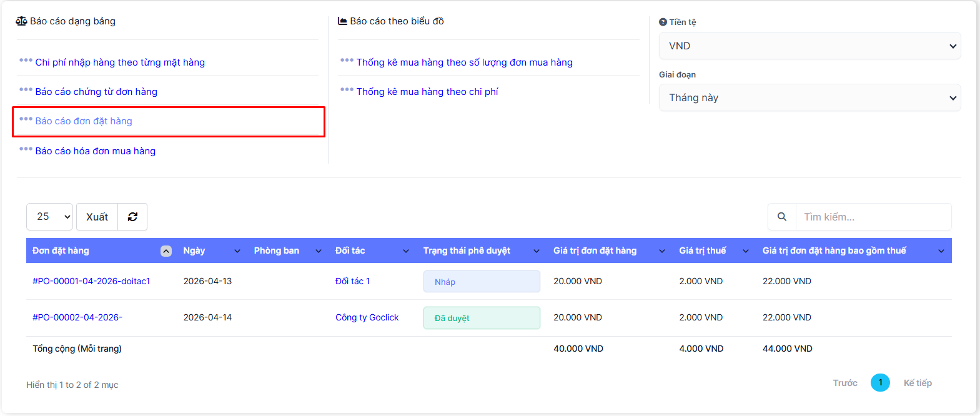Go to page 1 in pagination
Image resolution: width=980 pixels, height=416 pixels.
click(880, 383)
